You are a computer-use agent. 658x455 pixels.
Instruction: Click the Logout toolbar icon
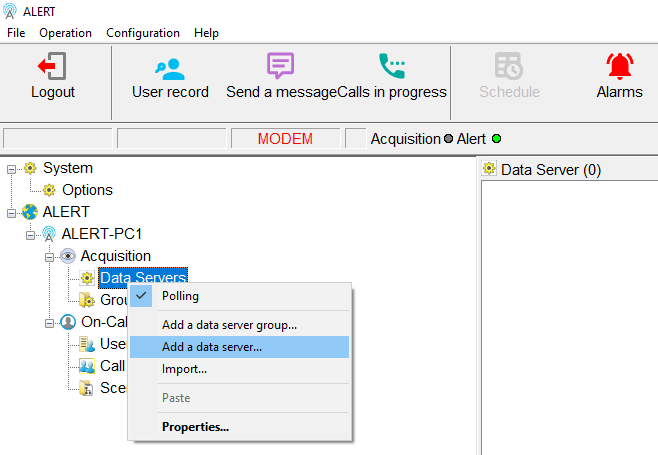52,66
